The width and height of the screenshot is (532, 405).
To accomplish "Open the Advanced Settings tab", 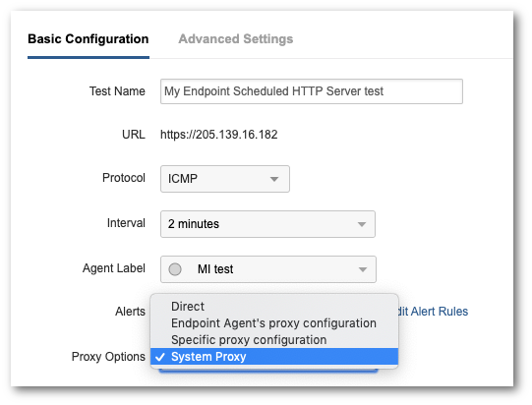I will coord(236,39).
